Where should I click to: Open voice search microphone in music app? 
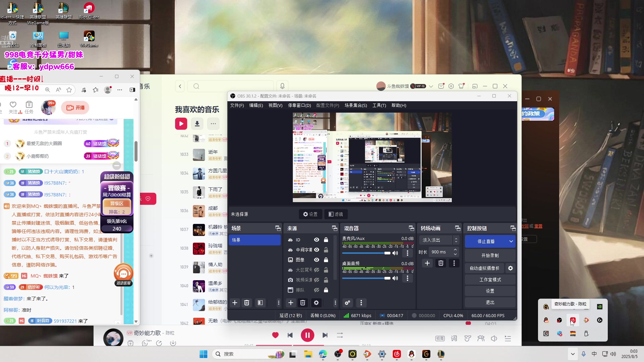(282, 86)
